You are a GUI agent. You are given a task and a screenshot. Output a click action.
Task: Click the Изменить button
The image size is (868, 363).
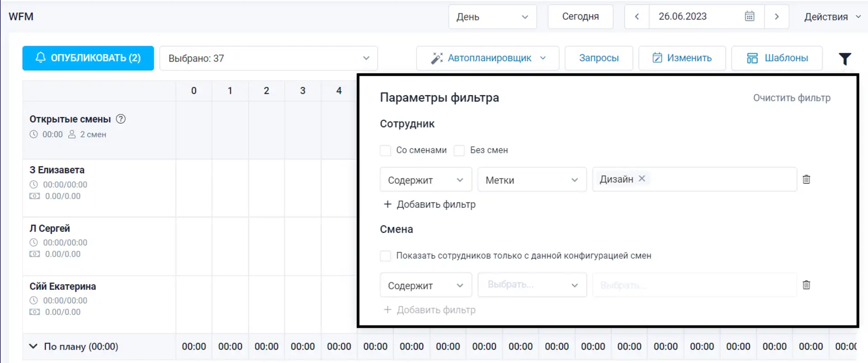[x=682, y=58]
